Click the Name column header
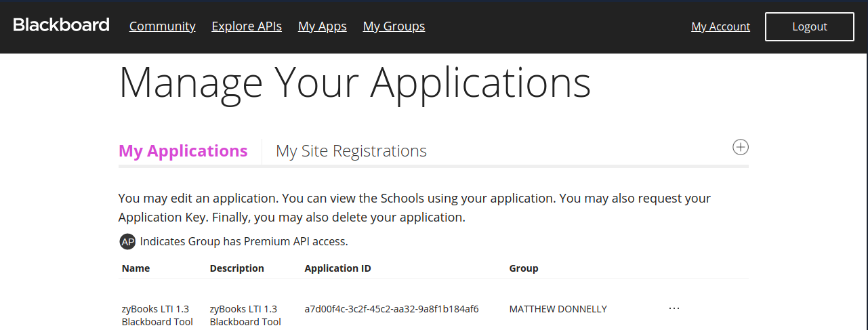Image resolution: width=868 pixels, height=330 pixels. tap(136, 268)
